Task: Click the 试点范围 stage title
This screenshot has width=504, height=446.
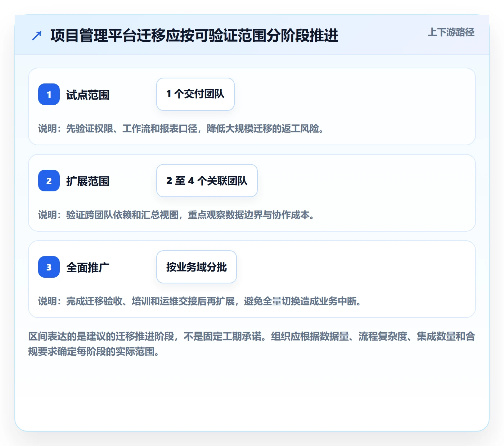Action: [88, 95]
